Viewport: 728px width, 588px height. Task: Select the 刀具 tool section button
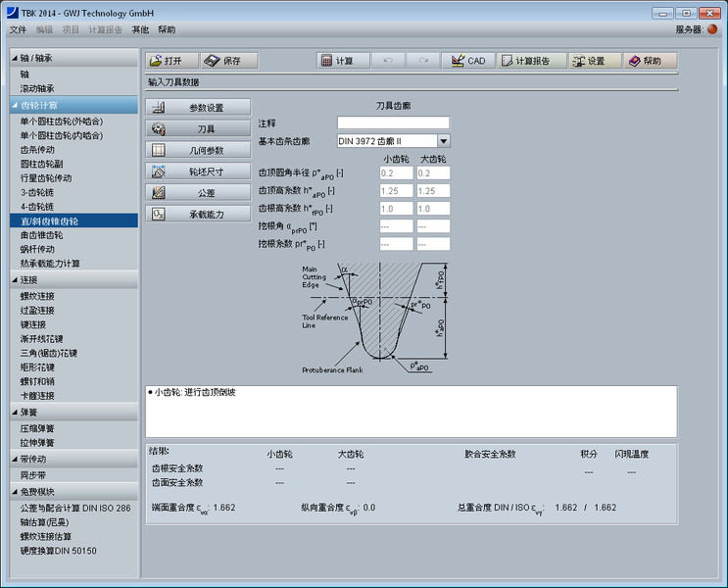click(198, 128)
